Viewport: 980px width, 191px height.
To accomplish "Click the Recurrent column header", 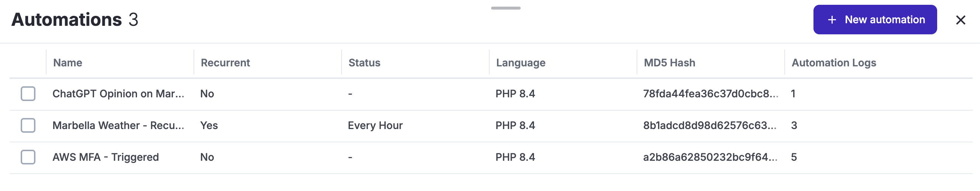I will [225, 63].
